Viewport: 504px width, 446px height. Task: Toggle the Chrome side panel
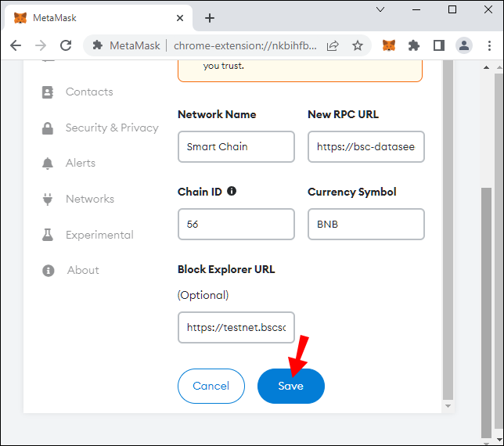(439, 45)
